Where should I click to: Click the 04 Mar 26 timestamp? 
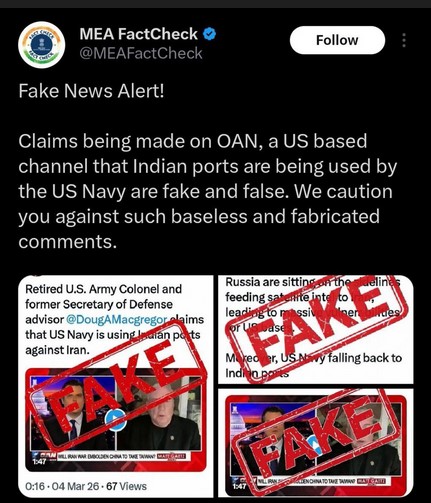(75, 486)
